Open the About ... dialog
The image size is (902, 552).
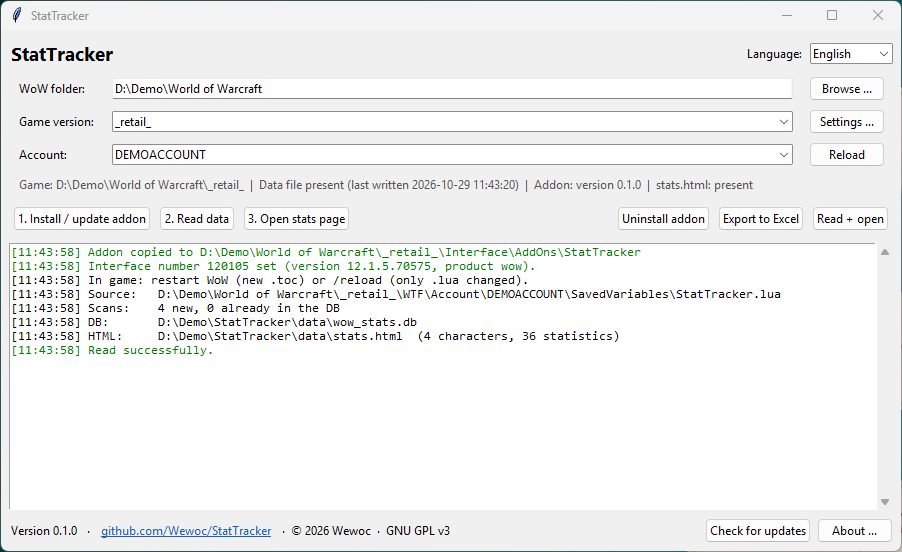coord(854,531)
